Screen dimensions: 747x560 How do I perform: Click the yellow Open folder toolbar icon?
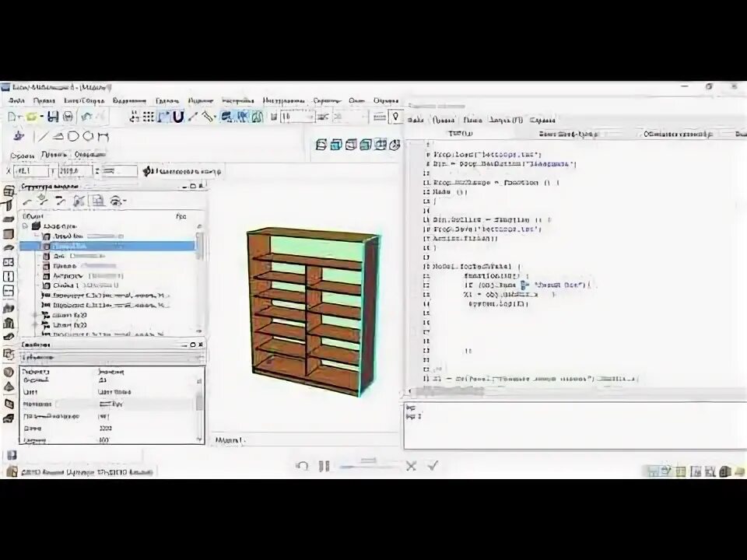click(x=31, y=117)
